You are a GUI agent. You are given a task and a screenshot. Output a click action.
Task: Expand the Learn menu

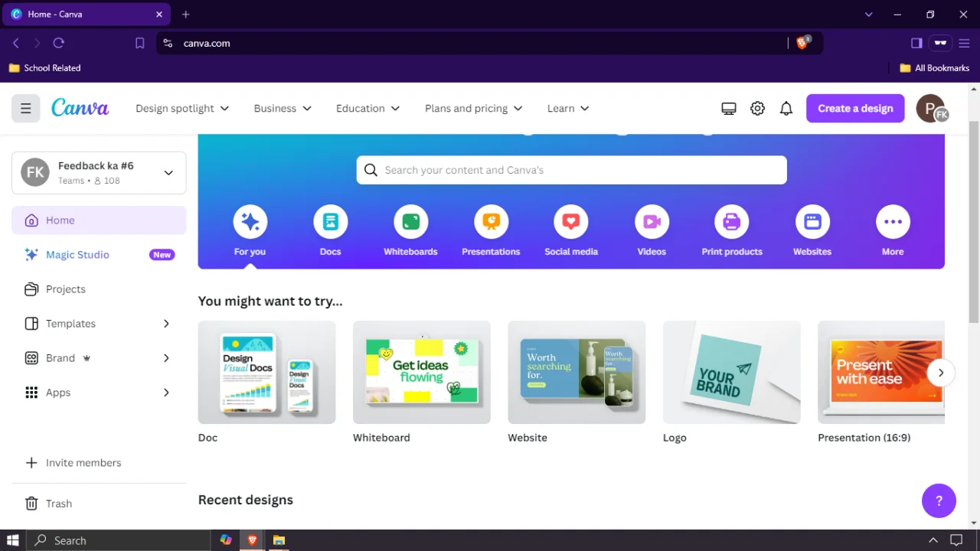click(x=568, y=109)
